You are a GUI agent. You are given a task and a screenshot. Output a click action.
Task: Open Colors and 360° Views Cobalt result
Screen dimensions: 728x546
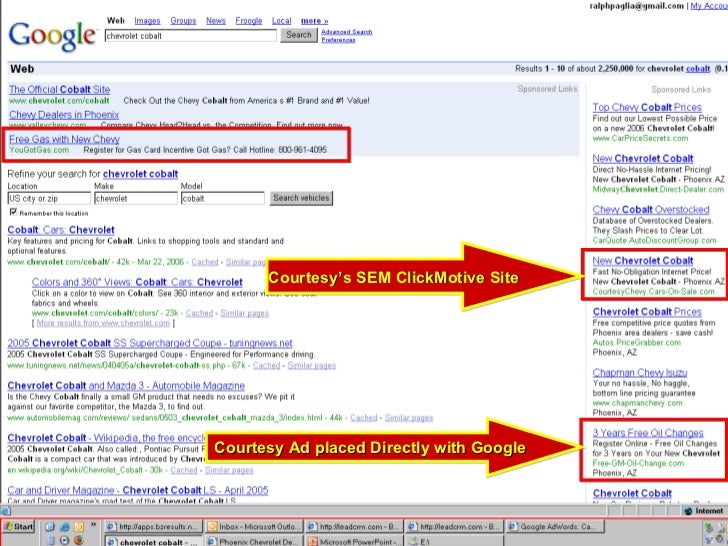137,282
